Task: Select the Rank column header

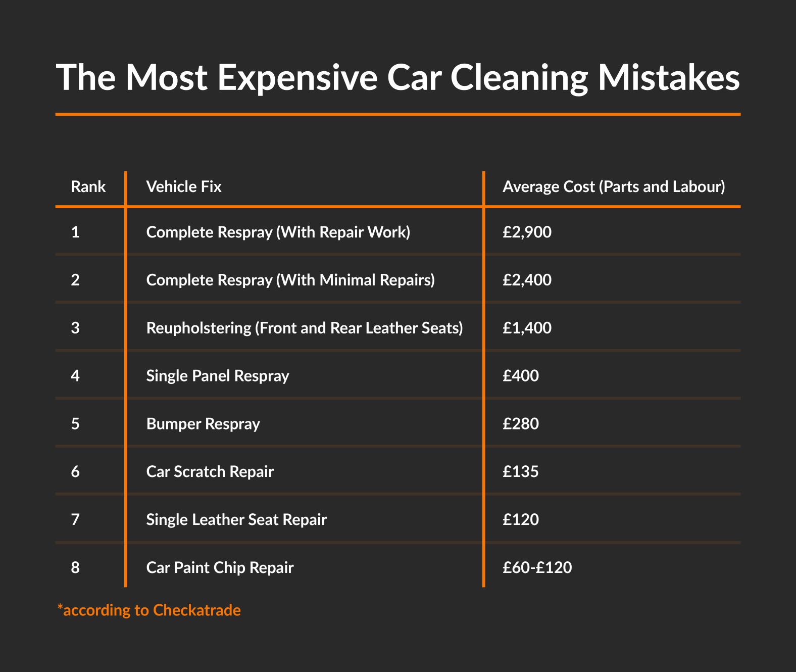Action: point(88,187)
